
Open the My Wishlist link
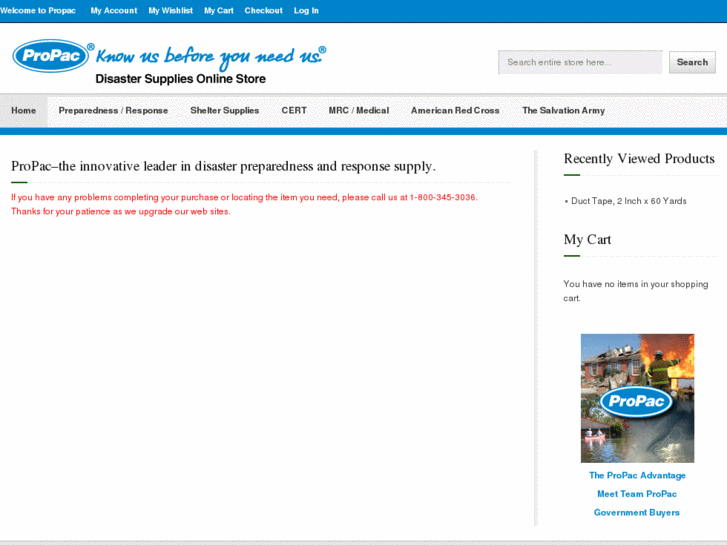[171, 11]
